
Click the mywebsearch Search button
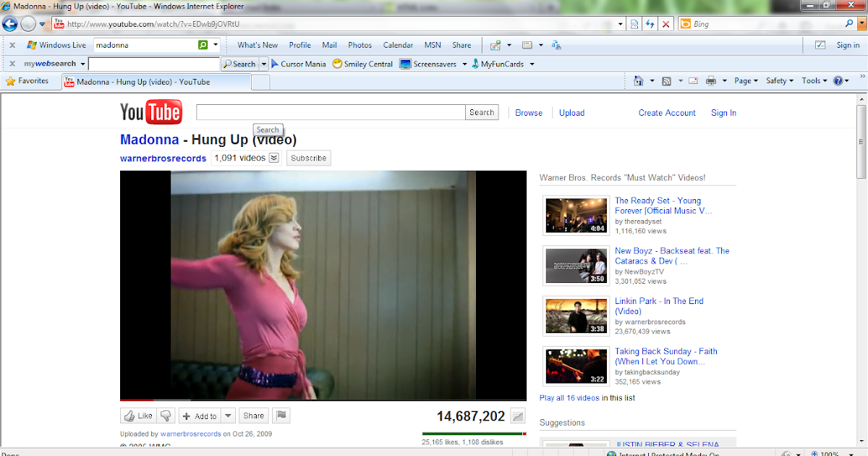click(239, 64)
